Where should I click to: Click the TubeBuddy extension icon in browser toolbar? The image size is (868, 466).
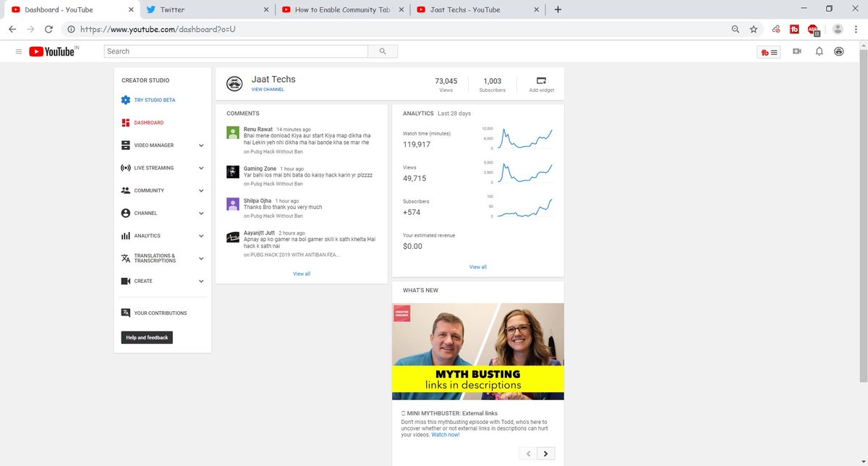pyautogui.click(x=793, y=29)
